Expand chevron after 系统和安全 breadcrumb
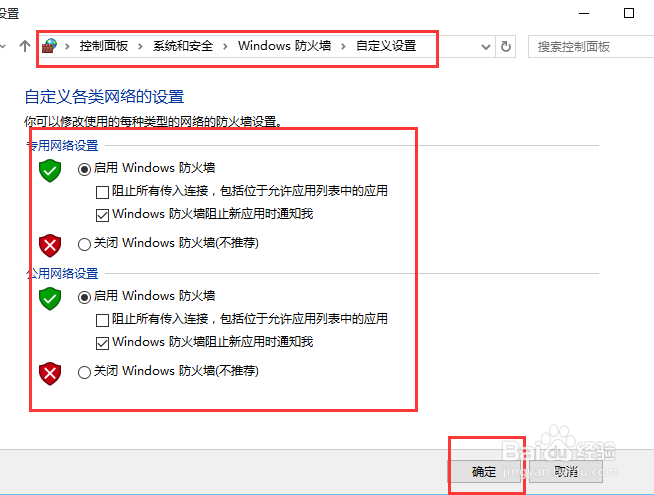 coord(225,46)
